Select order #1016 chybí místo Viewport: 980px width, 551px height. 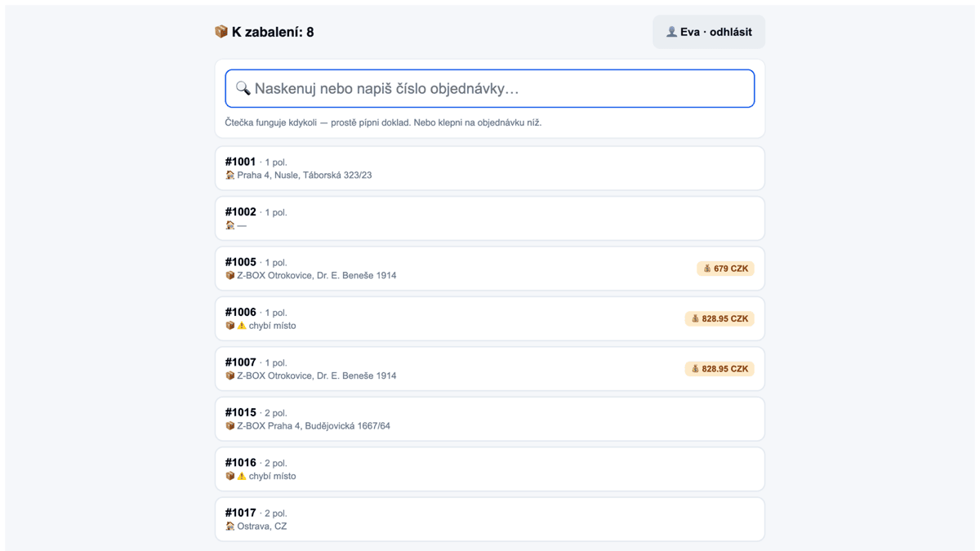coord(490,469)
